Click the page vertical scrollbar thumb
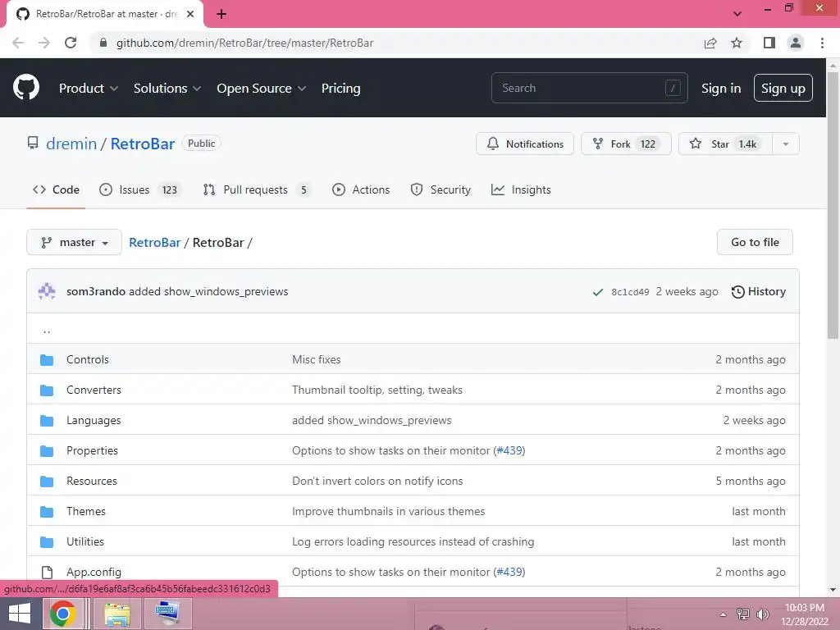 (x=833, y=206)
